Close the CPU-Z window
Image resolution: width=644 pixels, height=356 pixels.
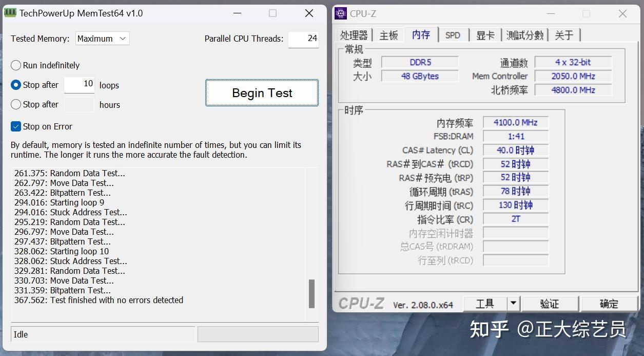622,13
